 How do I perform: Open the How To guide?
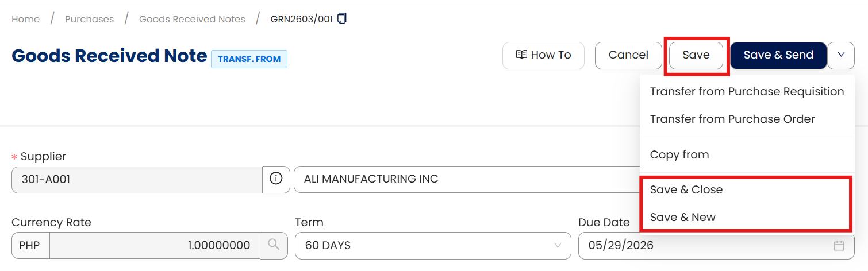(x=543, y=55)
